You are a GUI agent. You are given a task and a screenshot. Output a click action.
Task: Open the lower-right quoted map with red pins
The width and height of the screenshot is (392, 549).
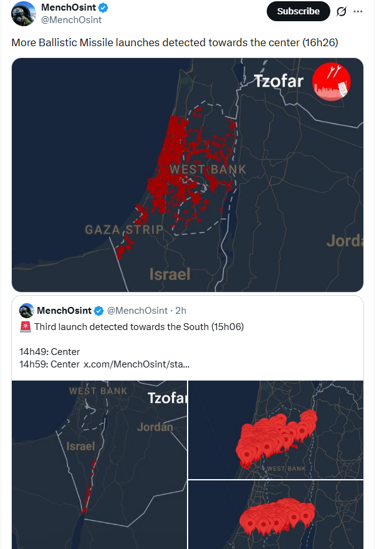pyautogui.click(x=275, y=515)
